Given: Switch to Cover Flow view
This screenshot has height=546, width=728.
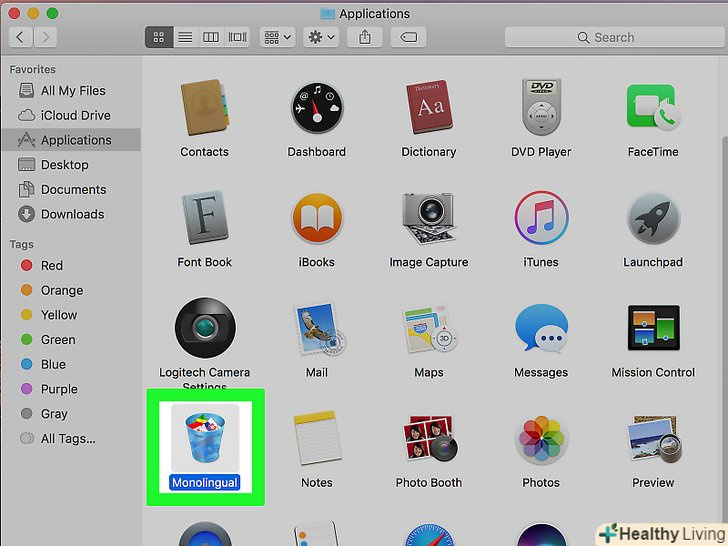Looking at the screenshot, I should pyautogui.click(x=237, y=37).
